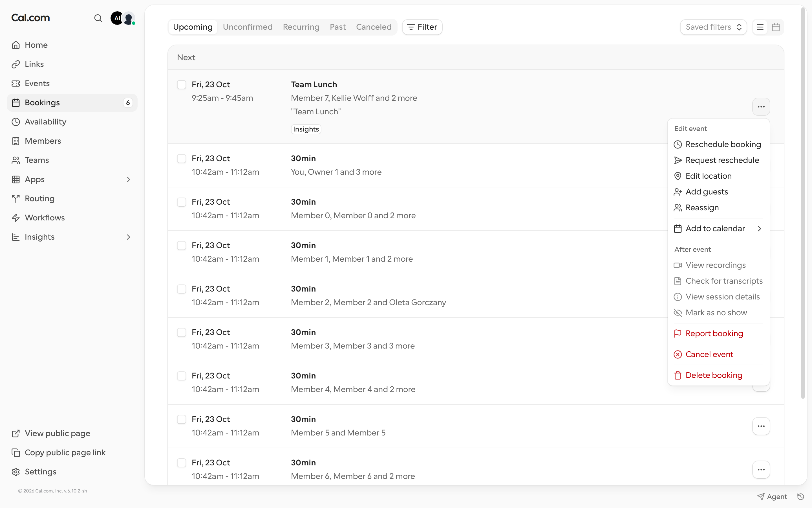Open Events in sidebar

click(x=72, y=83)
